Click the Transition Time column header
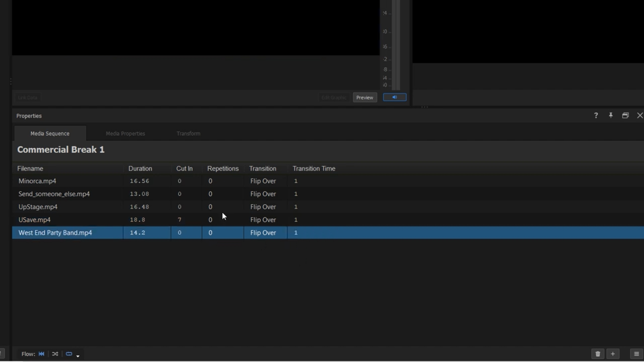The width and height of the screenshot is (644, 362). [x=314, y=169]
